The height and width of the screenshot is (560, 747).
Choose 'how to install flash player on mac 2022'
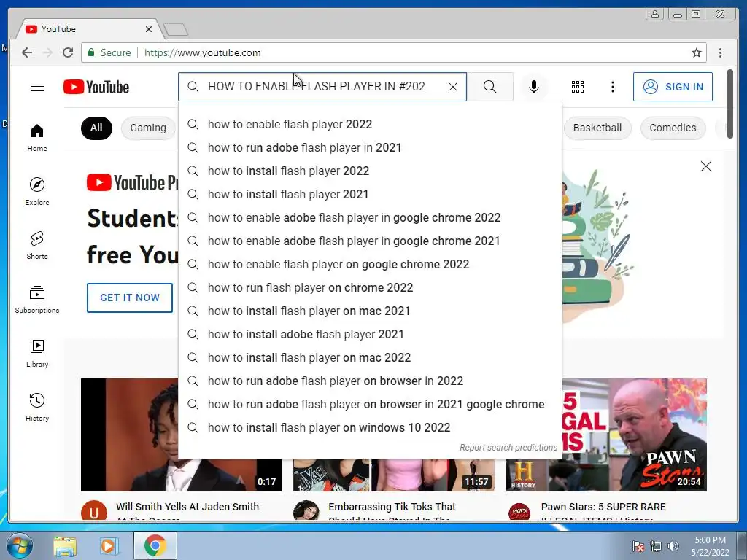click(370, 357)
